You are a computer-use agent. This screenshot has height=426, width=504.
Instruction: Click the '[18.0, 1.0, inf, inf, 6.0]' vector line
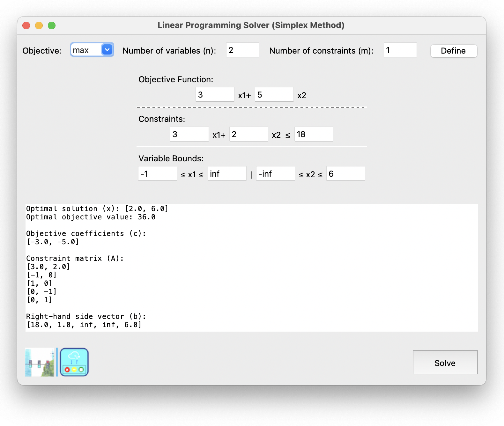pyautogui.click(x=84, y=325)
